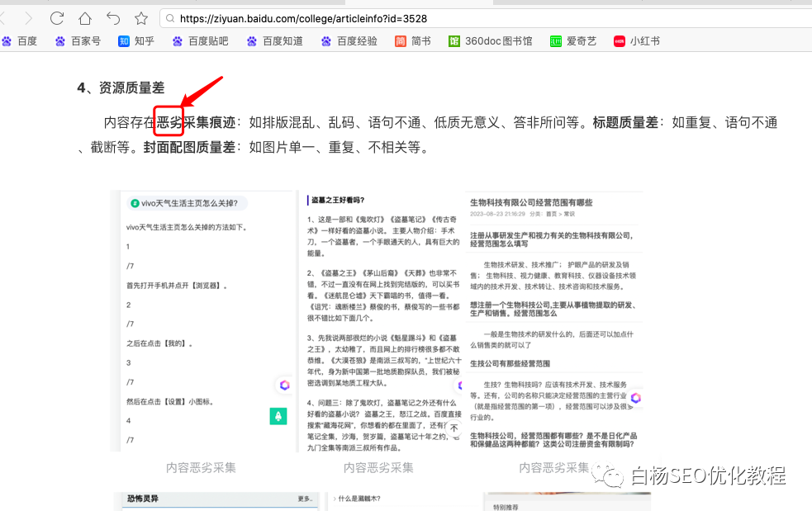Bookmark this page with the star icon
The image size is (812, 511).
click(140, 17)
